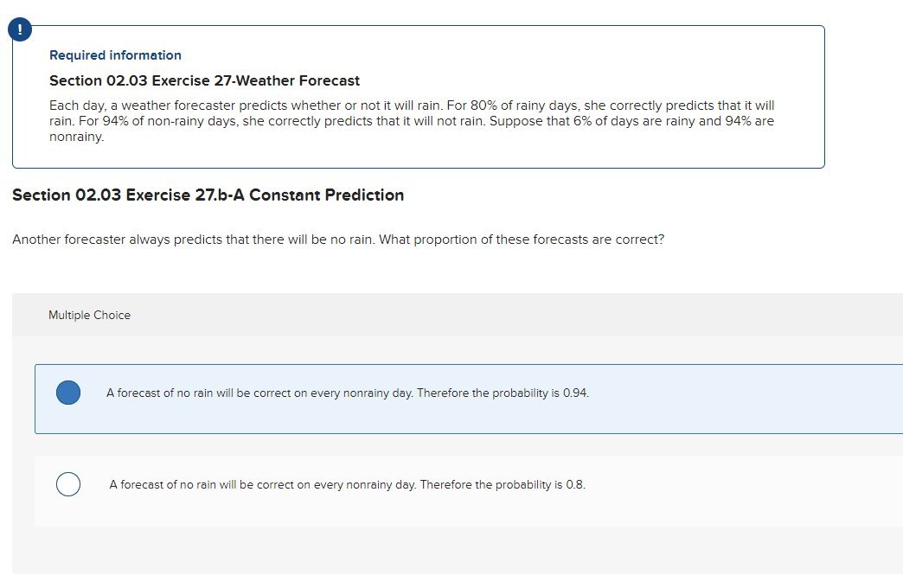Viewport: 903px width, 588px height.
Task: Click the selected blue circle on first option
Action: click(x=67, y=393)
